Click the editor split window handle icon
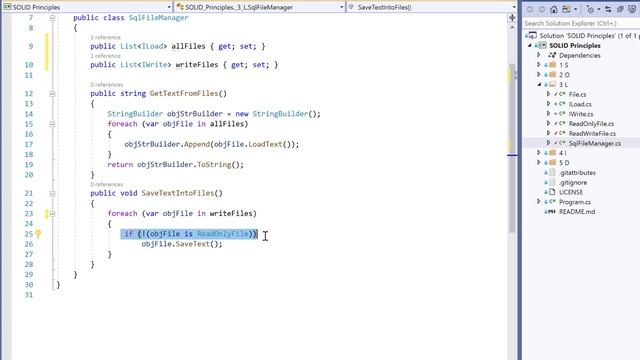 (x=512, y=18)
